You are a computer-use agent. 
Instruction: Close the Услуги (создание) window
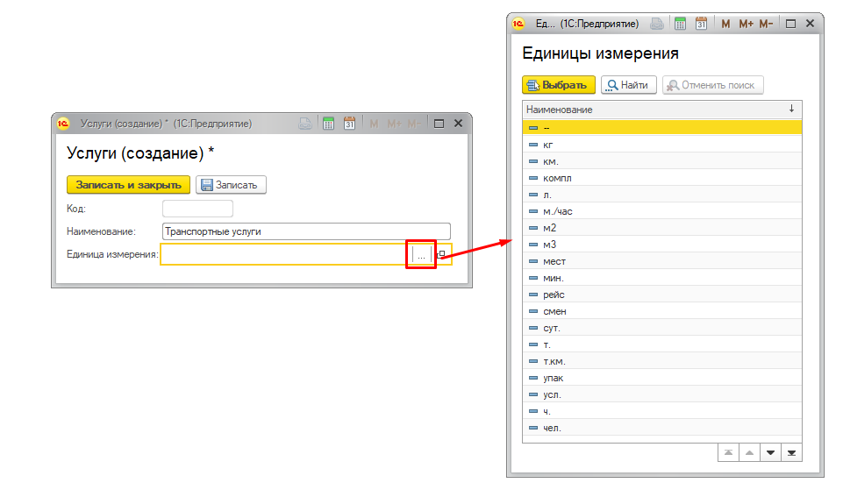coord(458,124)
